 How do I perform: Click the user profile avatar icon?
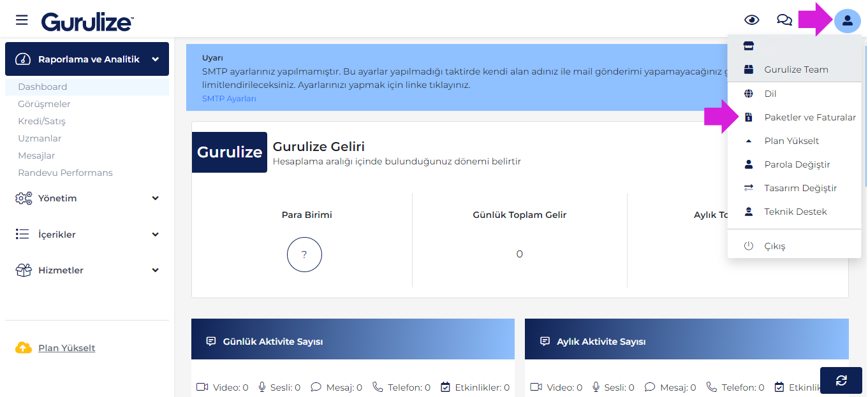pos(847,20)
